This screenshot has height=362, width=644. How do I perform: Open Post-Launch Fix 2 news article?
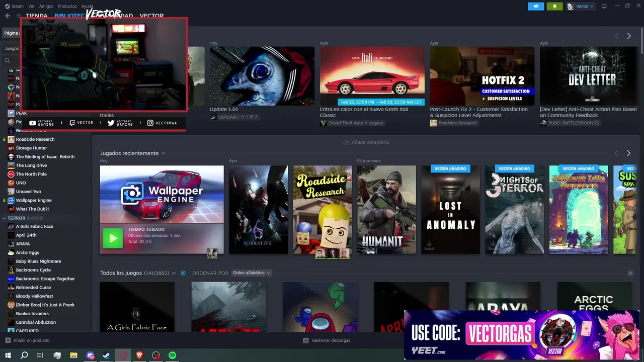click(x=478, y=112)
